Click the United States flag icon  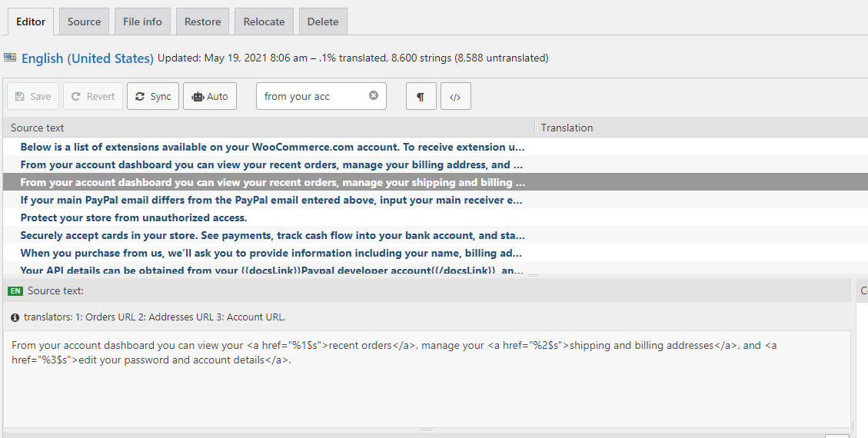[10, 58]
